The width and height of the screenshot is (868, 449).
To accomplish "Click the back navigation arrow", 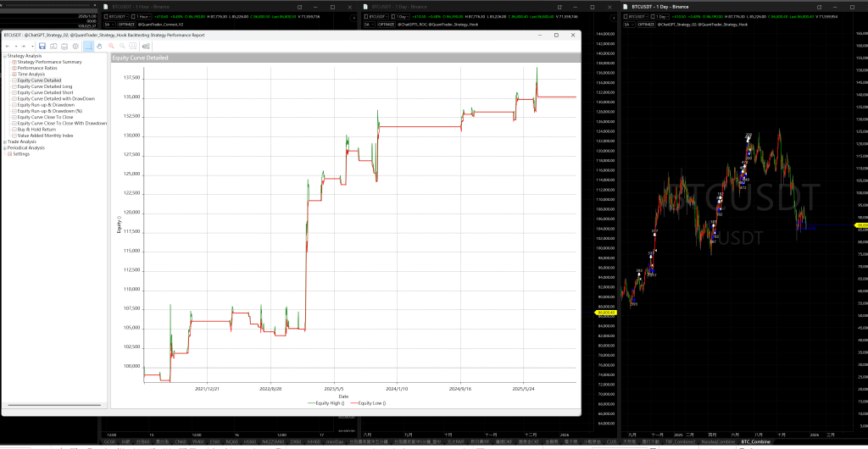I will [8, 46].
